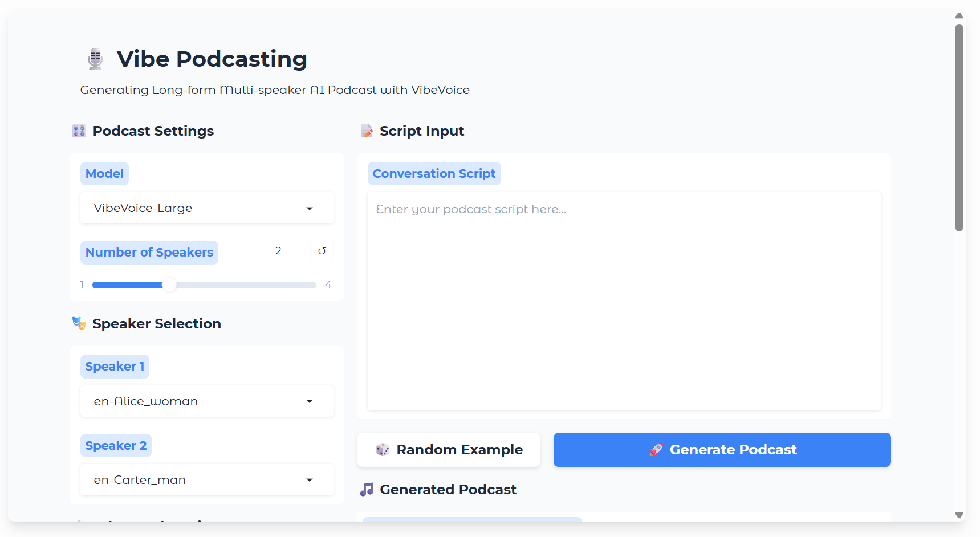
Task: Click the vertical scrollbar thumb
Action: point(959,127)
